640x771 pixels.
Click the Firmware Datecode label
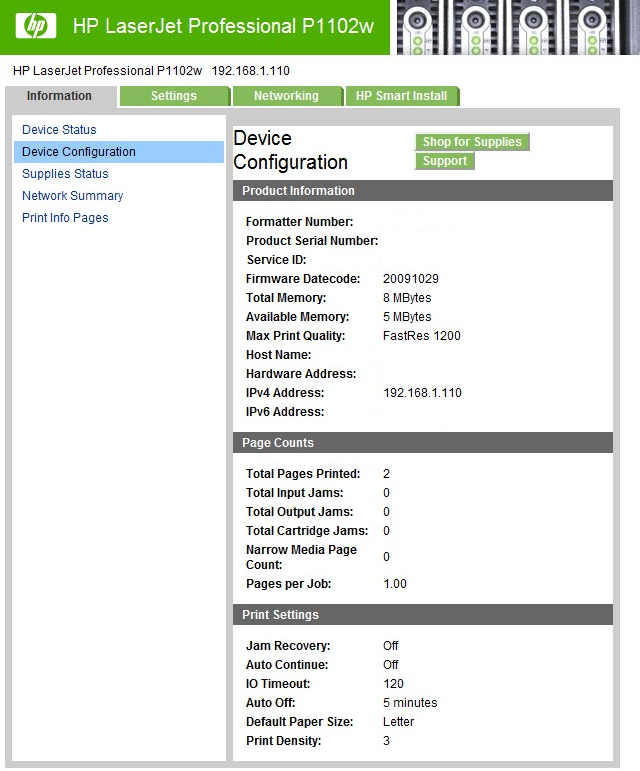(x=303, y=279)
